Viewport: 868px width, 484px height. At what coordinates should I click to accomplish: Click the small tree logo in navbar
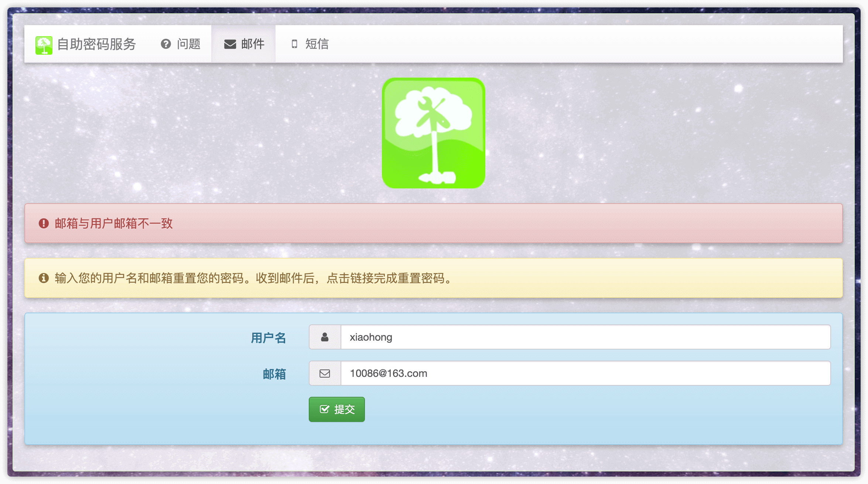(x=44, y=45)
